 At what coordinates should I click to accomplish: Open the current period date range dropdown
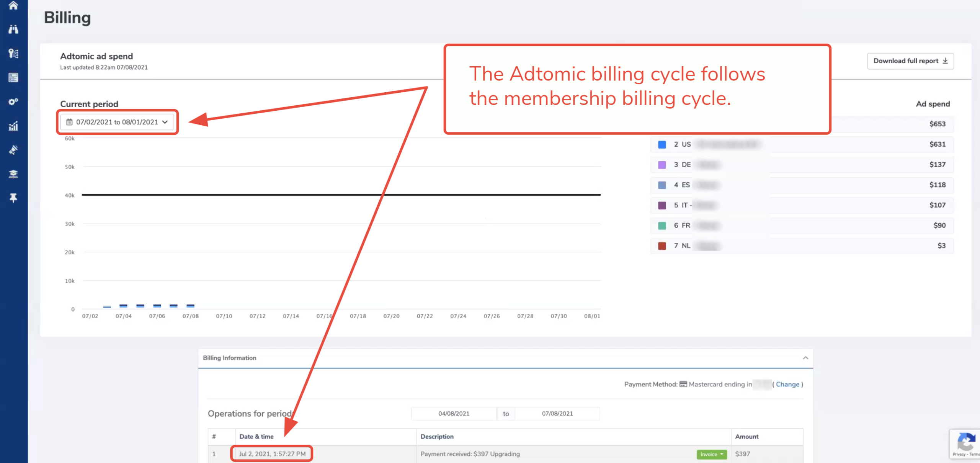(x=117, y=122)
